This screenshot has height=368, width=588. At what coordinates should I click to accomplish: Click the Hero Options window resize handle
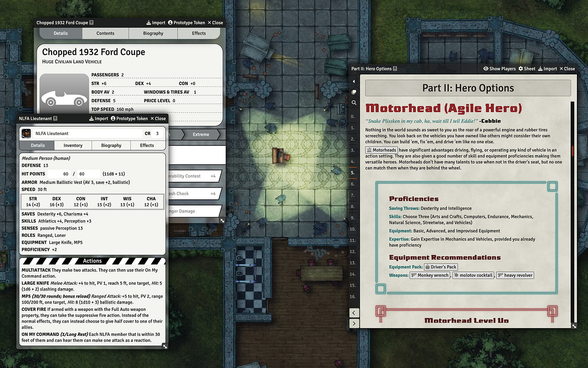pyautogui.click(x=574, y=326)
